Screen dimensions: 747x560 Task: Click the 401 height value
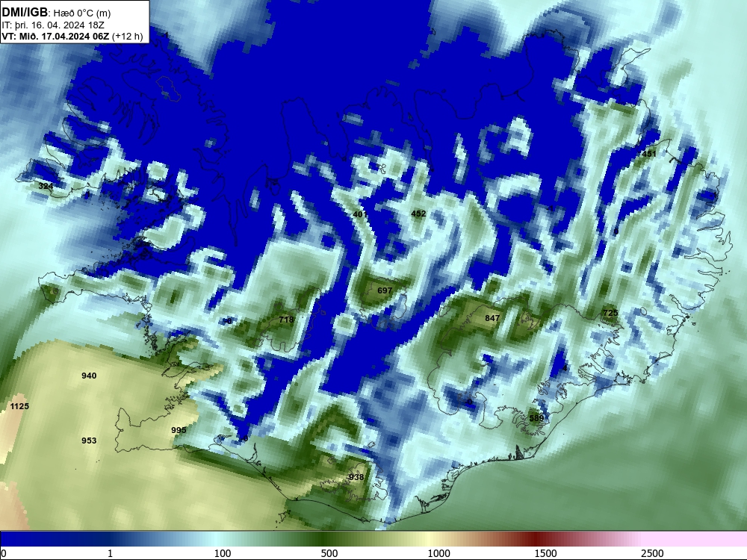[360, 214]
